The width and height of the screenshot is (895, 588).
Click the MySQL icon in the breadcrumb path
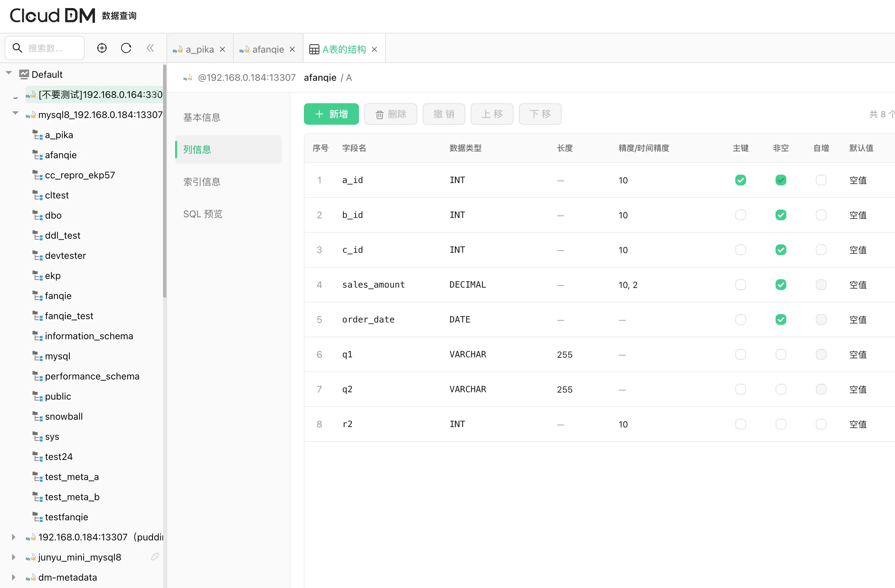pos(188,78)
